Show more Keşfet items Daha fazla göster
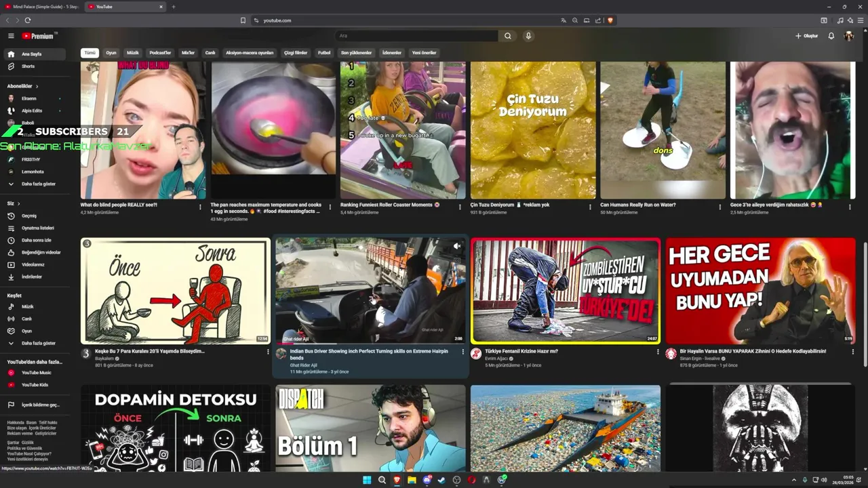Viewport: 868px width, 488px height. point(35,344)
